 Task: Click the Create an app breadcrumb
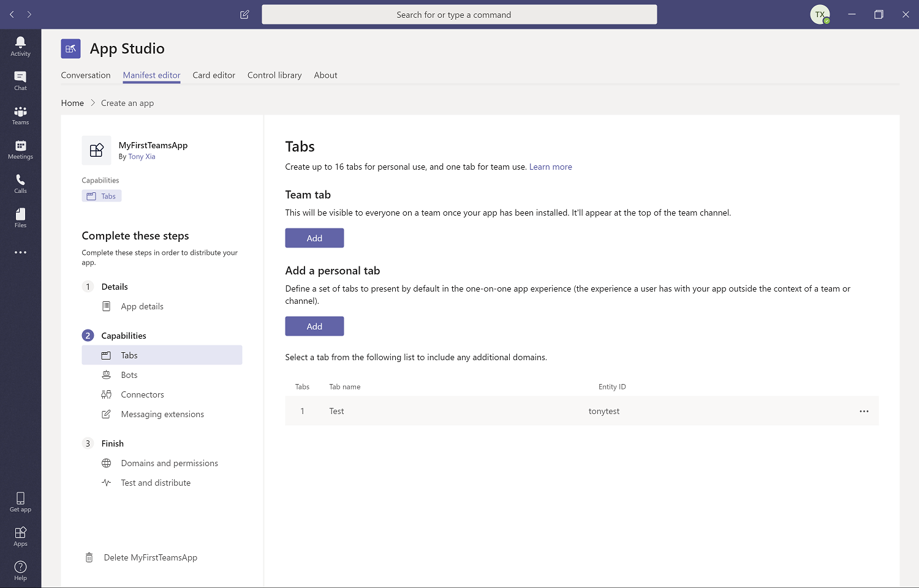click(x=127, y=103)
